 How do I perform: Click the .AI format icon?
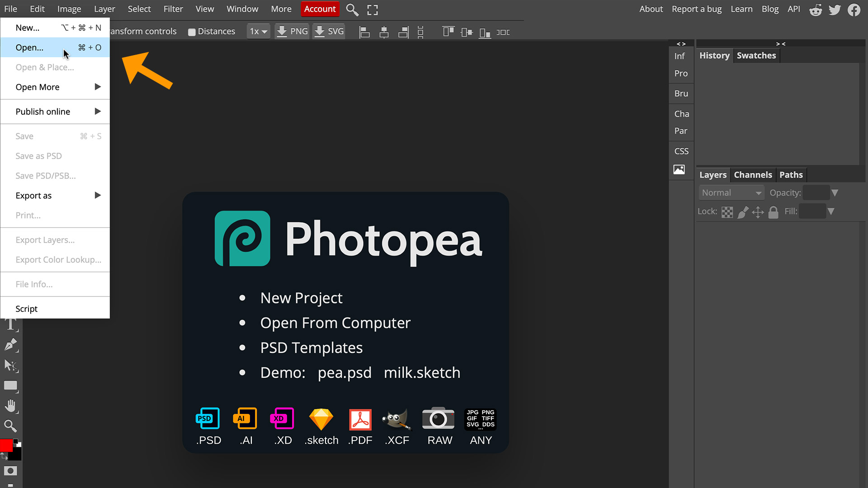tap(245, 419)
